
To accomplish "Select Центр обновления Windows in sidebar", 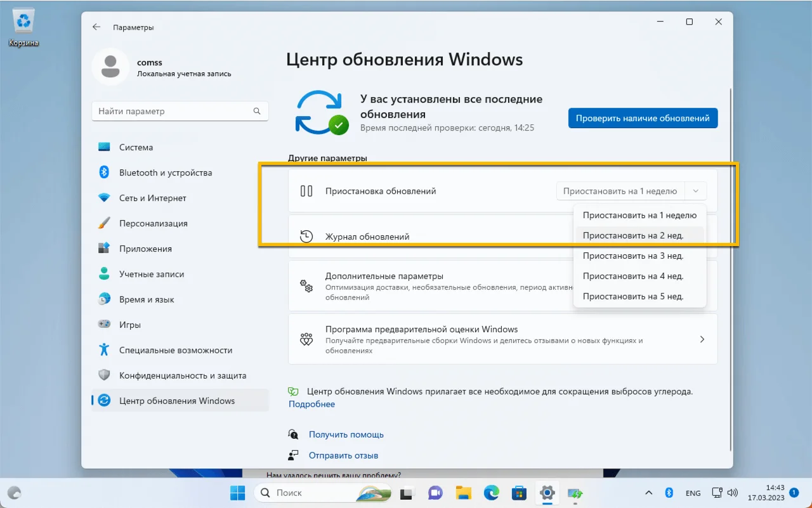I will click(x=180, y=401).
